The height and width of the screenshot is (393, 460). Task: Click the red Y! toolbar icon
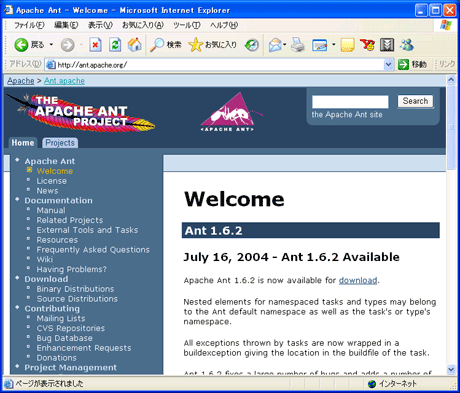click(x=367, y=45)
